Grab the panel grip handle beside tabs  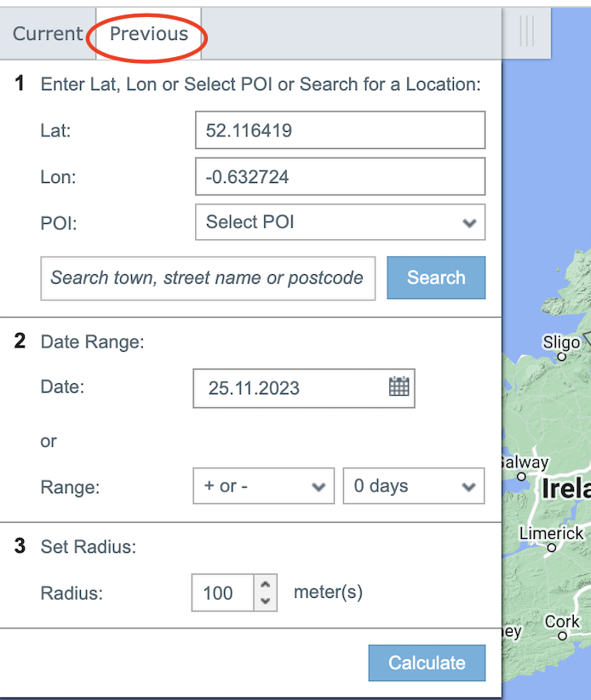tap(526, 32)
